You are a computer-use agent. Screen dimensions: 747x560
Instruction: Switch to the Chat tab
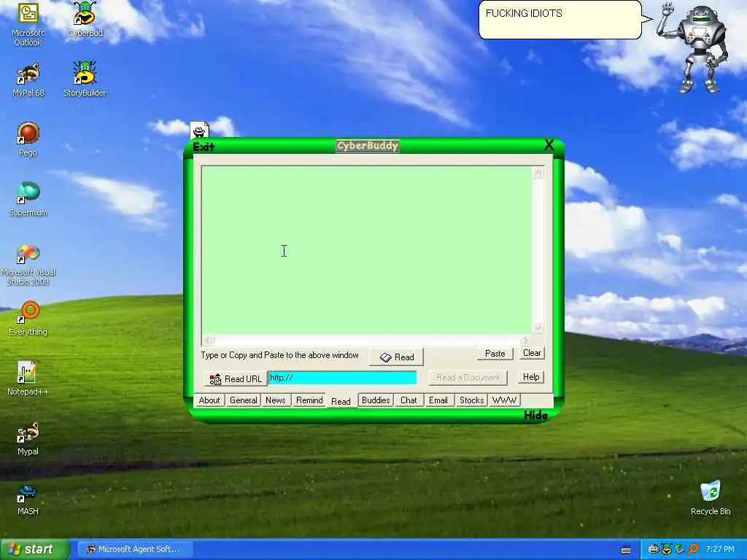(x=409, y=400)
